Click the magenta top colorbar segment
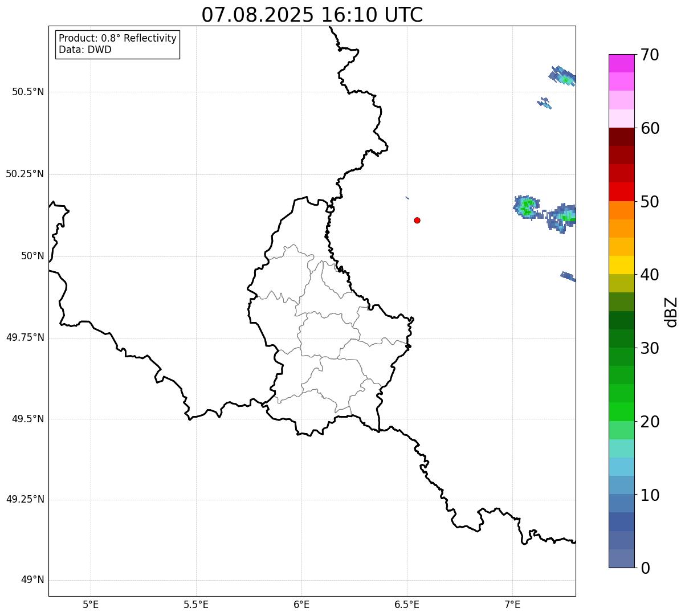This screenshot has height=616, width=685. pyautogui.click(x=621, y=63)
